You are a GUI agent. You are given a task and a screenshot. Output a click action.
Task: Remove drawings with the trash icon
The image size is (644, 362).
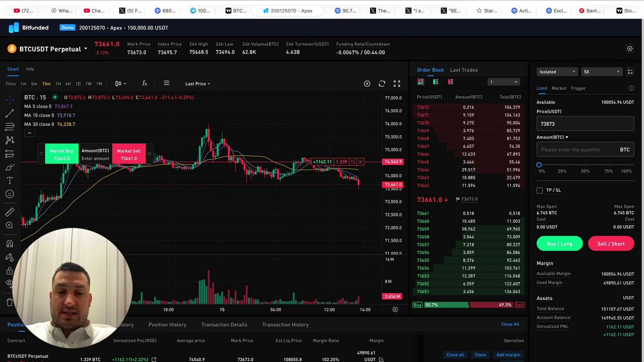10,302
